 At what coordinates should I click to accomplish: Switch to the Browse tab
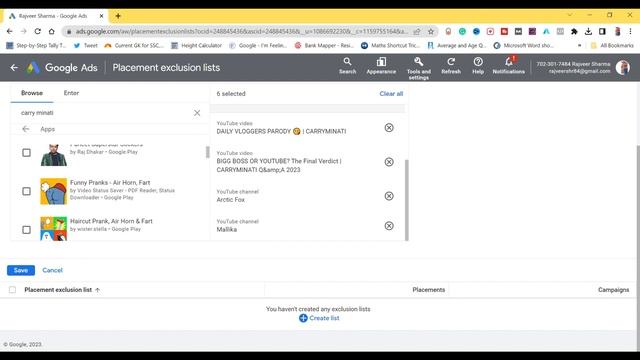(x=32, y=93)
